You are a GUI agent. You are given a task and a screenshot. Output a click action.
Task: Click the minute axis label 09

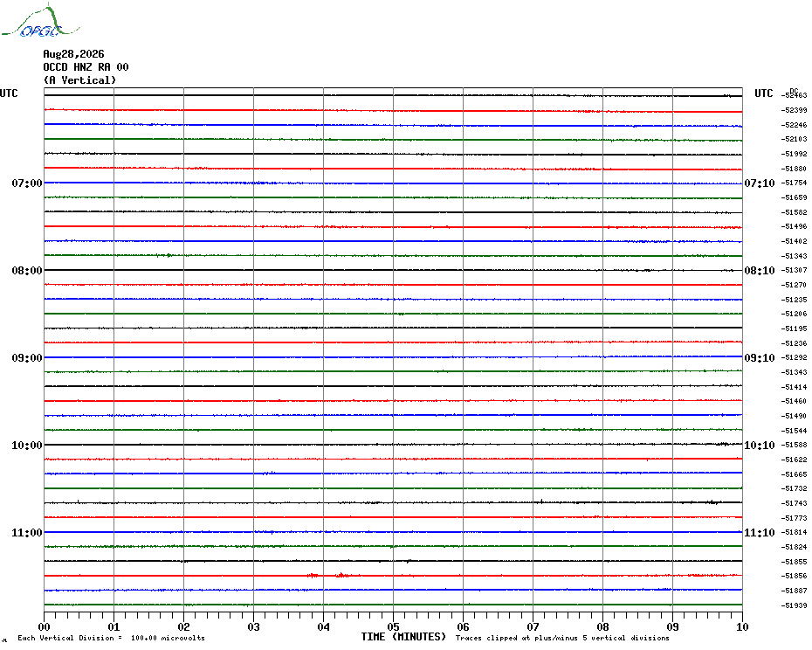(x=672, y=626)
